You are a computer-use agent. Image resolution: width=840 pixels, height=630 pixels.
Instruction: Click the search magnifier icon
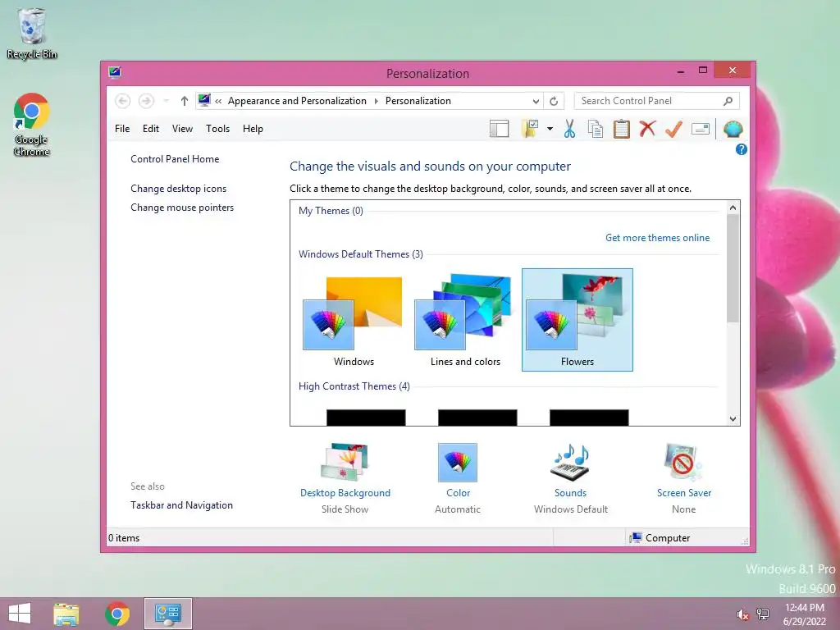pos(728,101)
